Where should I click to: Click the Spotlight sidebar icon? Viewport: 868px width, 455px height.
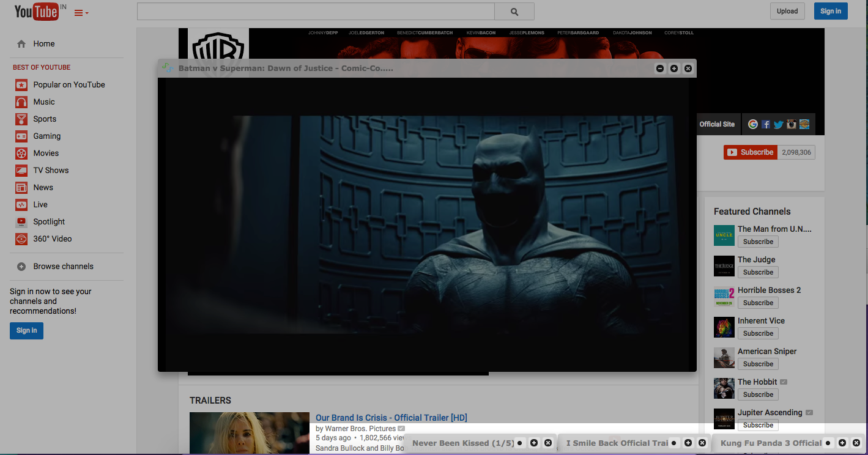tap(21, 222)
